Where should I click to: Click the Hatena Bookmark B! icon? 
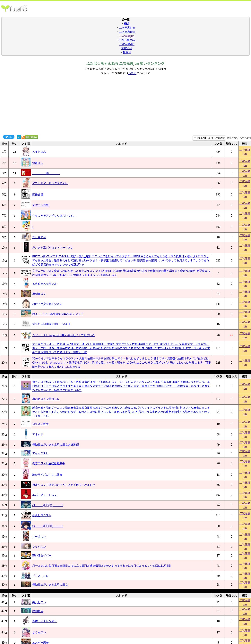click(x=19, y=137)
